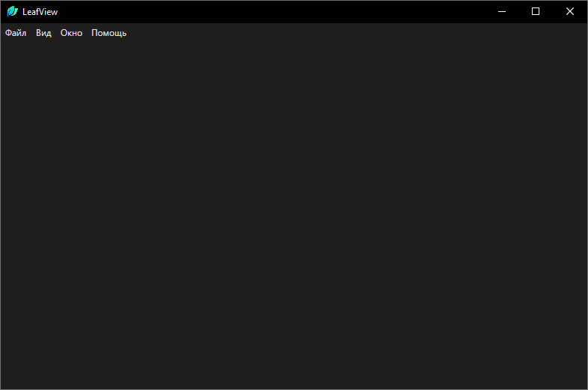Viewport: 588px width, 390px height.
Task: Open the Окно menu
Action: point(71,33)
